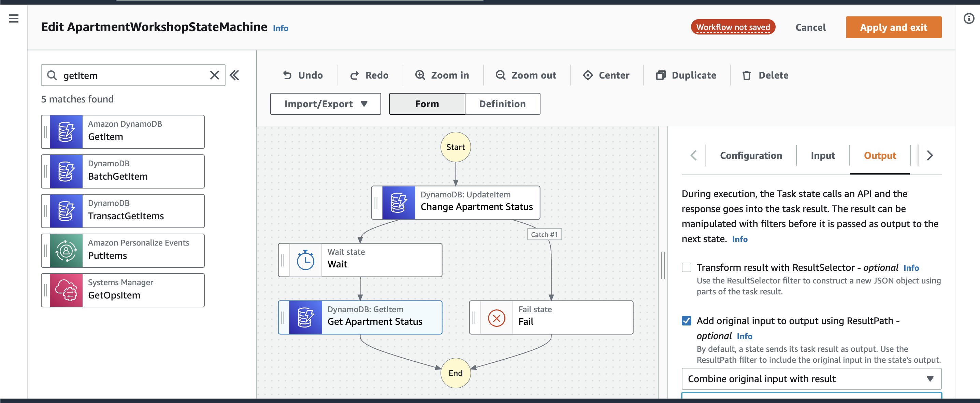
Task: Redo the last undone change
Action: point(370,75)
